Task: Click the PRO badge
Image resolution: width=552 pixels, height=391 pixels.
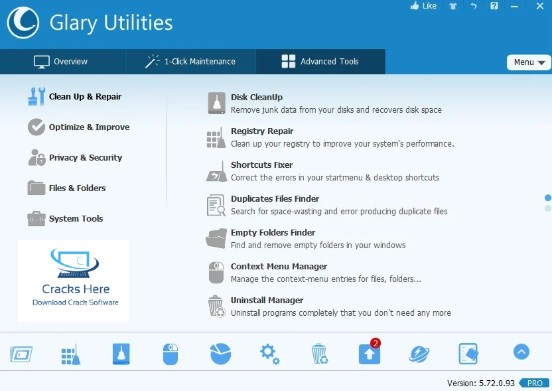Action: (x=534, y=383)
